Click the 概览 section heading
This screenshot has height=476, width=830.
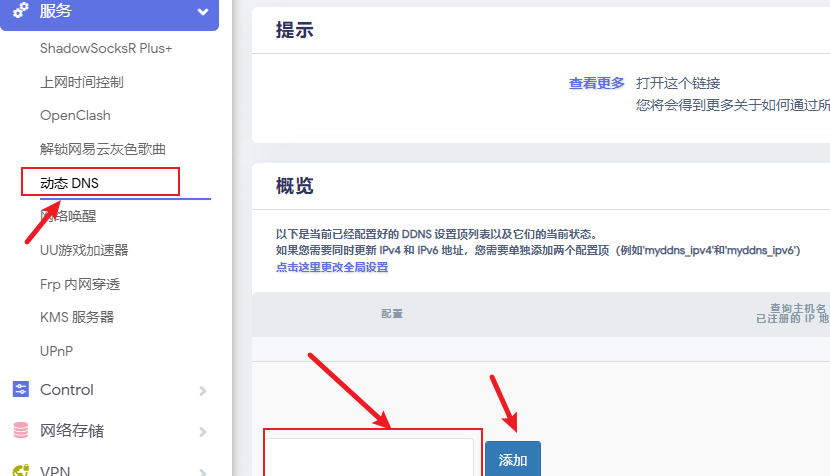click(x=294, y=186)
